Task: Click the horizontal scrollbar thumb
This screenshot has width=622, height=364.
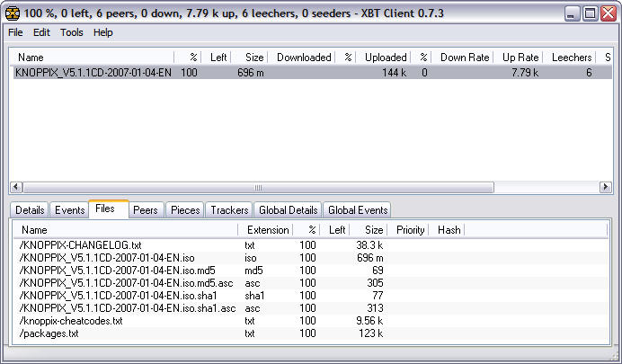Action: (258, 187)
